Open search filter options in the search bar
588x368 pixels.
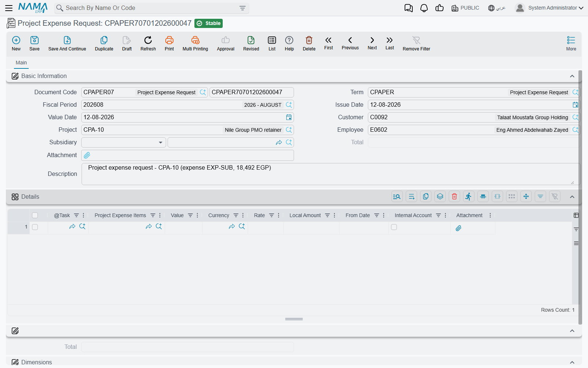[x=243, y=8]
